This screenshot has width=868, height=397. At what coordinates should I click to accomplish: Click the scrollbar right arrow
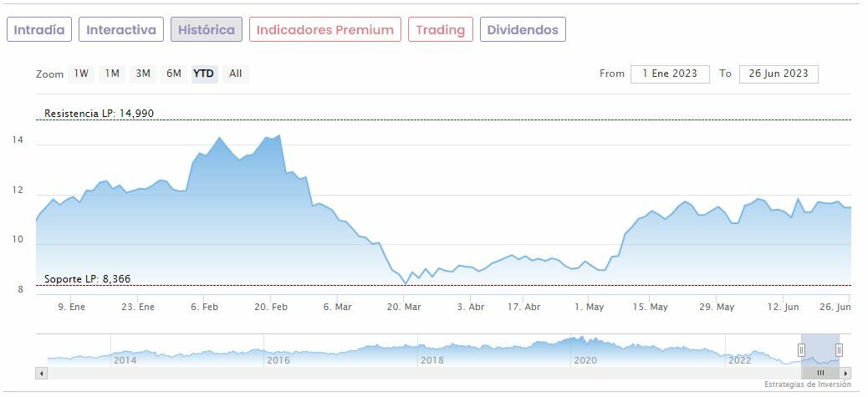click(x=846, y=373)
